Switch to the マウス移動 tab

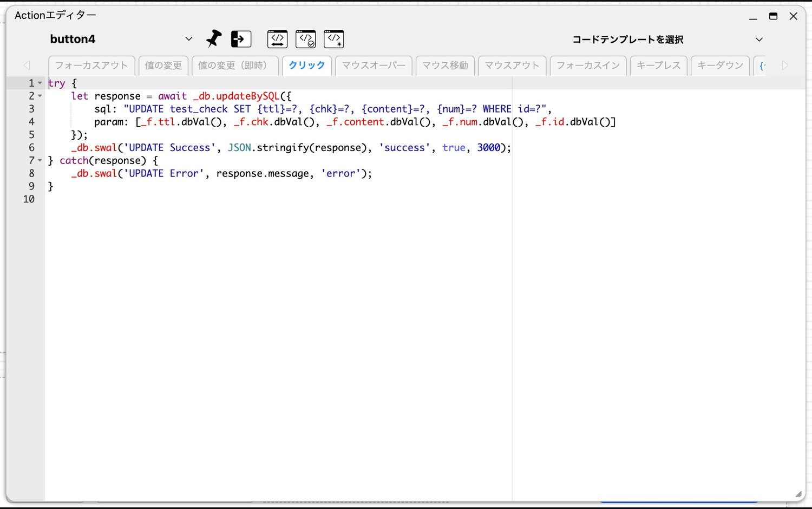(x=445, y=66)
